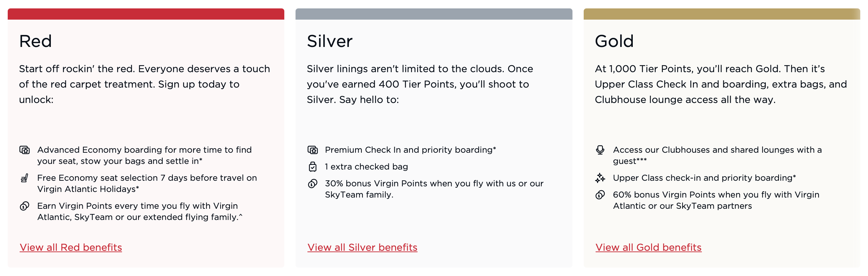The image size is (868, 276).
Task: Click the Clubhouse lounge access icon
Action: pos(601,151)
